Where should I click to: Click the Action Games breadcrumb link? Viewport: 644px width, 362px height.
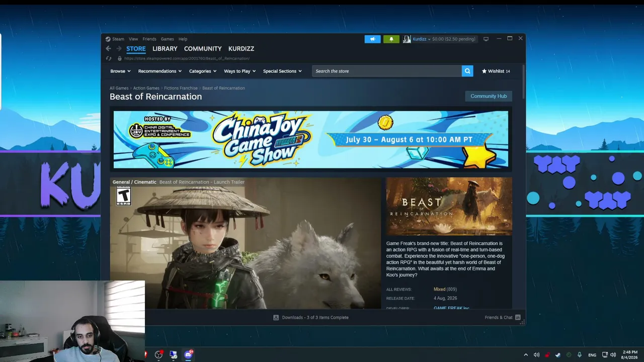click(146, 88)
